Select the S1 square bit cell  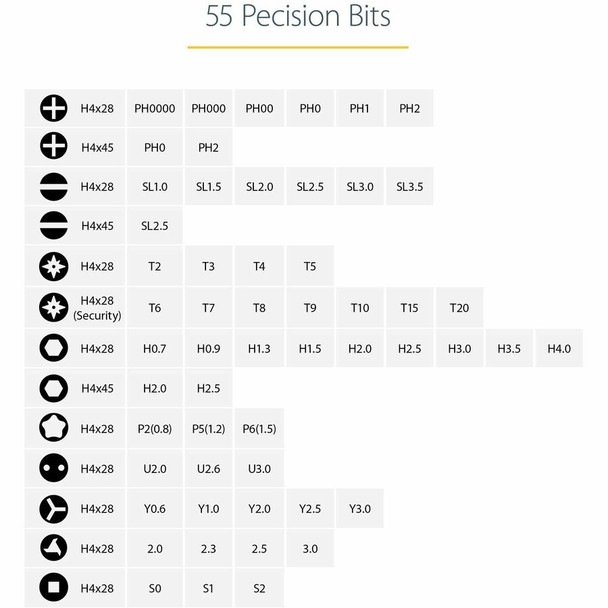[208, 588]
